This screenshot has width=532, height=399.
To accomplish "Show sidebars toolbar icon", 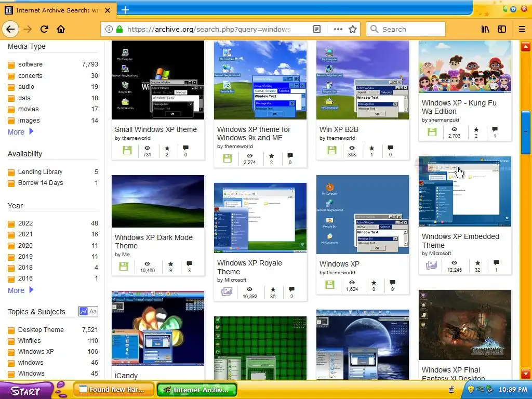I will 502,29.
